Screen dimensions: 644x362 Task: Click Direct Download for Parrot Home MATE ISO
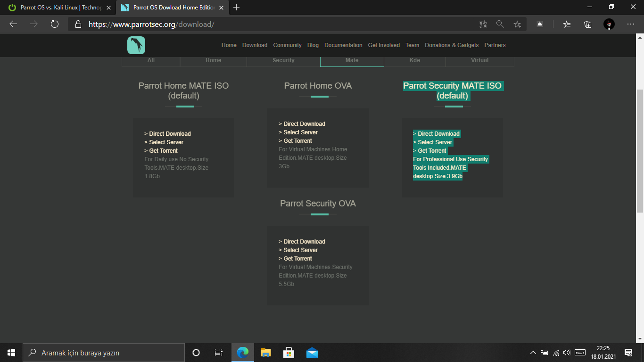[168, 134]
